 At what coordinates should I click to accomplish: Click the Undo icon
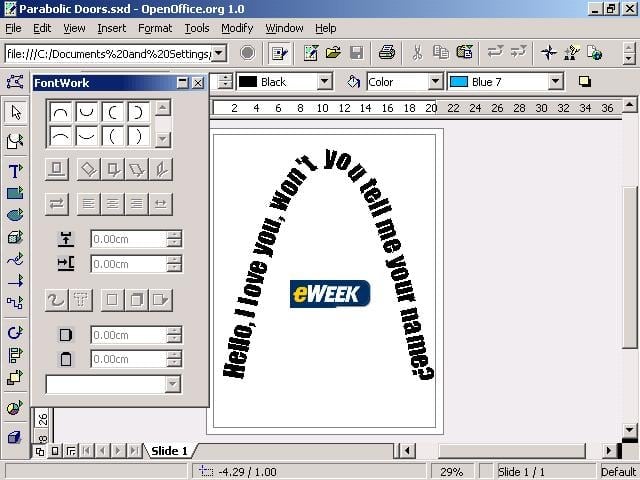pyautogui.click(x=495, y=53)
